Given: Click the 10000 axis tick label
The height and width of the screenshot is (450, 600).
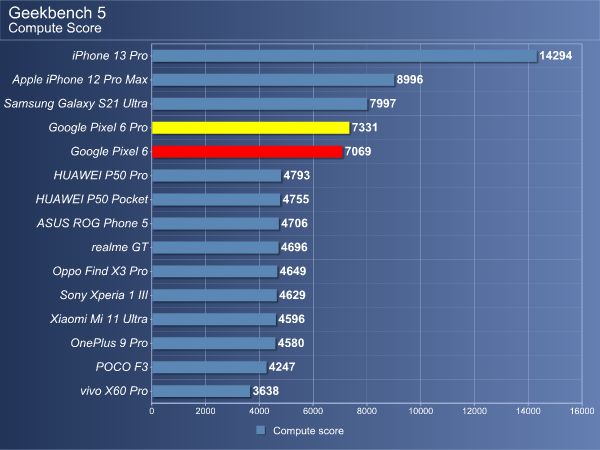Looking at the screenshot, I should [420, 411].
